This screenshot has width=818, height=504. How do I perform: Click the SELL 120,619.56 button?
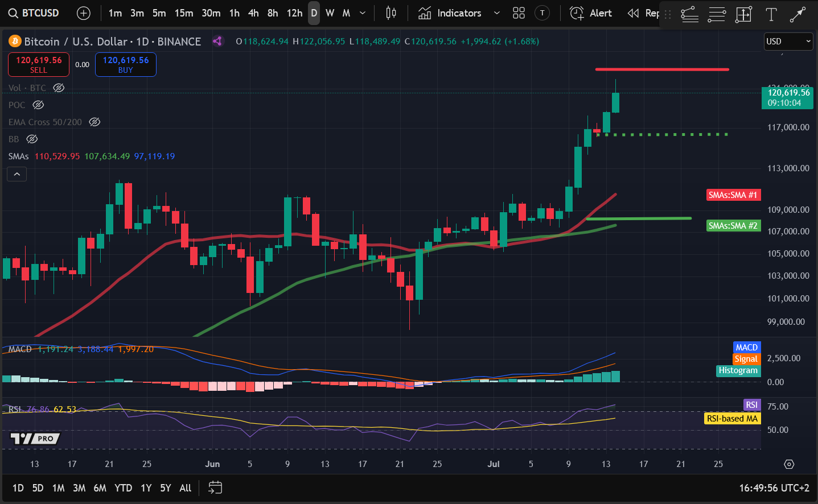click(39, 64)
